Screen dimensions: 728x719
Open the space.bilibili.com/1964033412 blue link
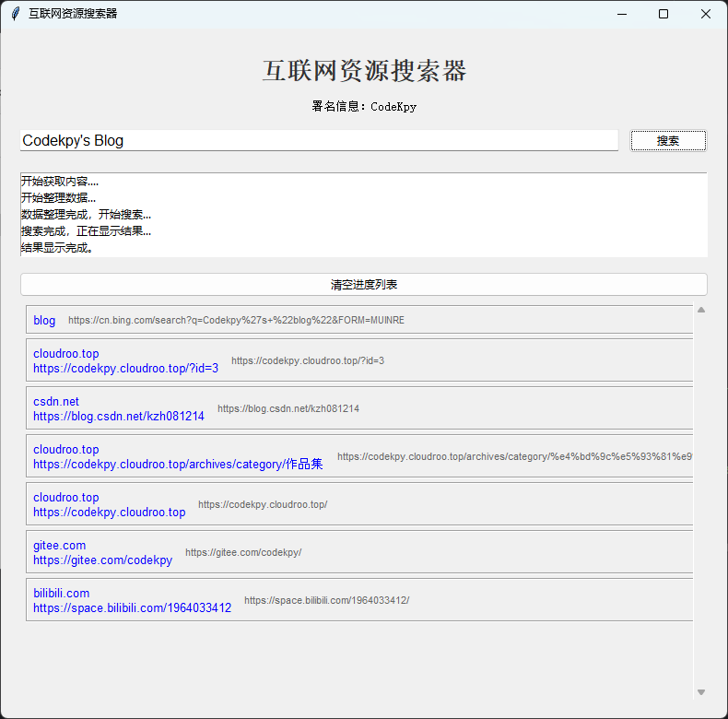(132, 607)
